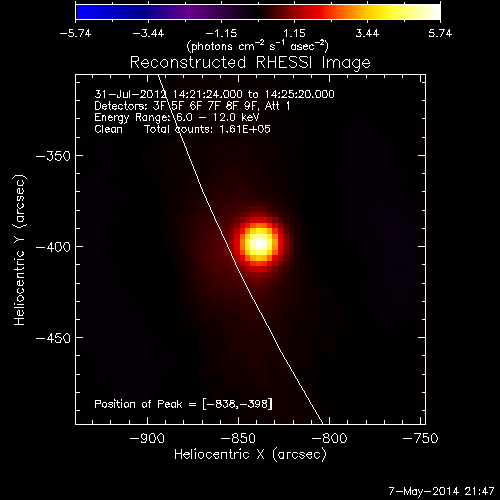Click the 'Position of Peak' text label
The height and width of the screenshot is (500, 500).
pyautogui.click(x=138, y=404)
